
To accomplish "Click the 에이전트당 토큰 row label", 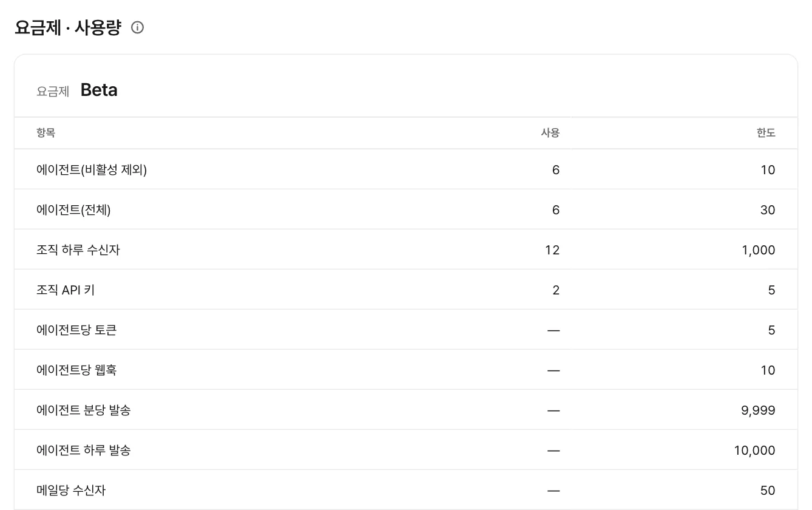I will tap(76, 330).
